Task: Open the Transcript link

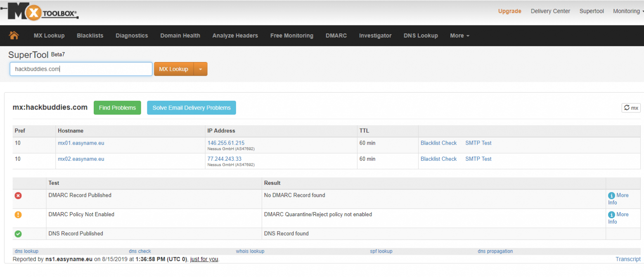Action: [x=628, y=259]
